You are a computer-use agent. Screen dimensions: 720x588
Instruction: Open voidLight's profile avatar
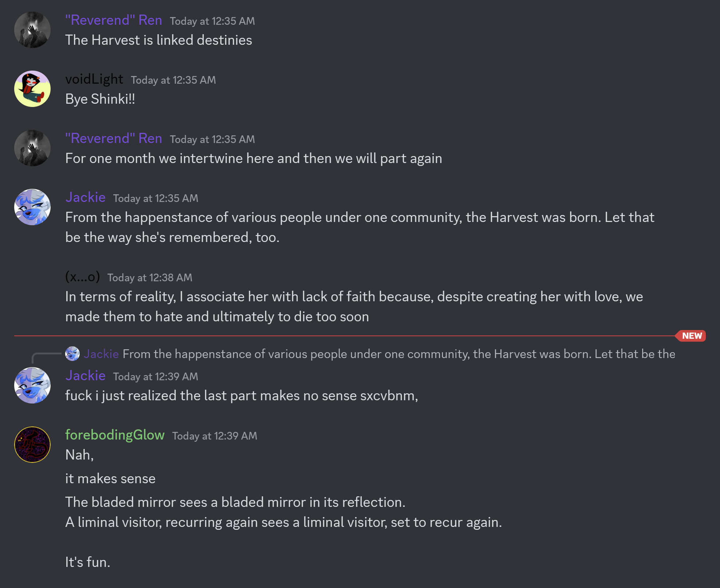click(32, 89)
